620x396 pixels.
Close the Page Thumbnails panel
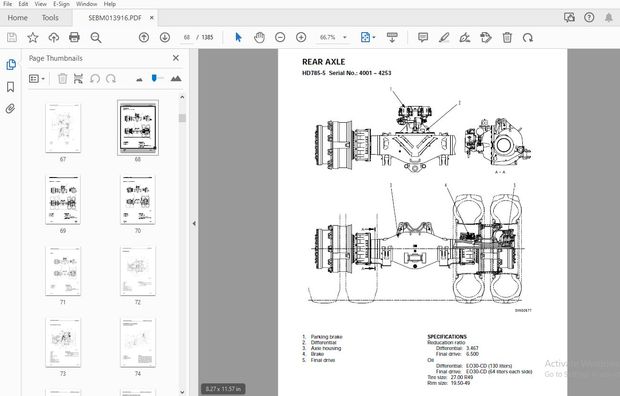[176, 58]
